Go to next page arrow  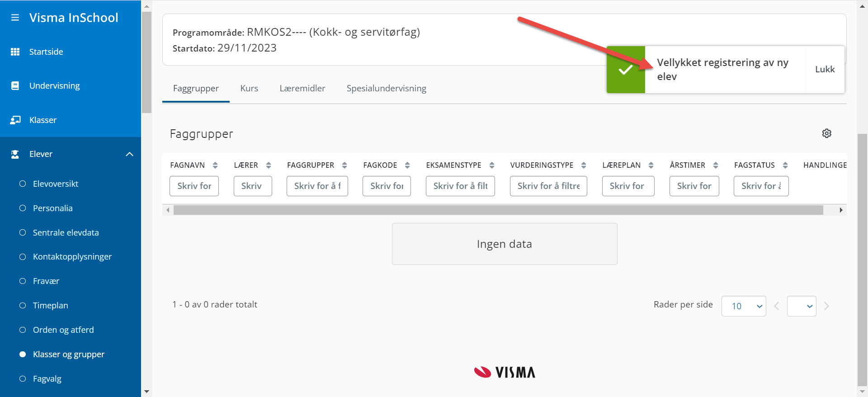click(x=826, y=306)
